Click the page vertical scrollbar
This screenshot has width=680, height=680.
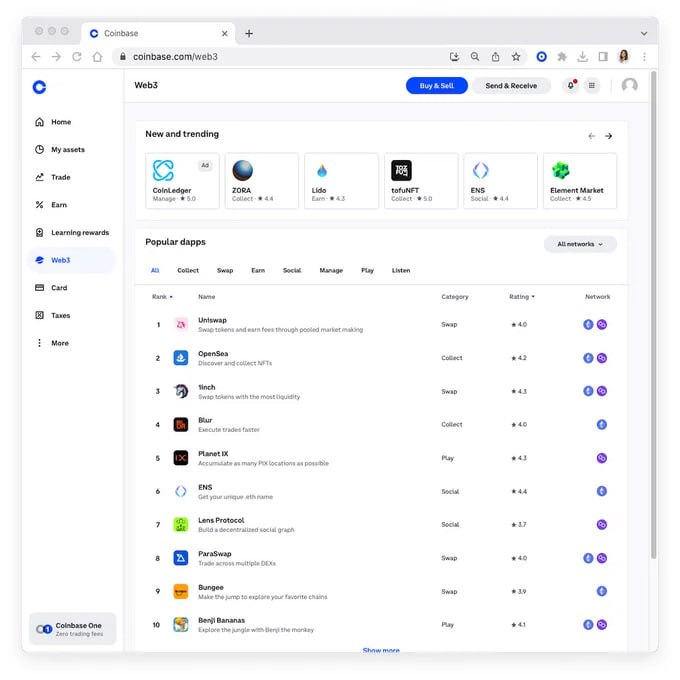click(x=654, y=316)
